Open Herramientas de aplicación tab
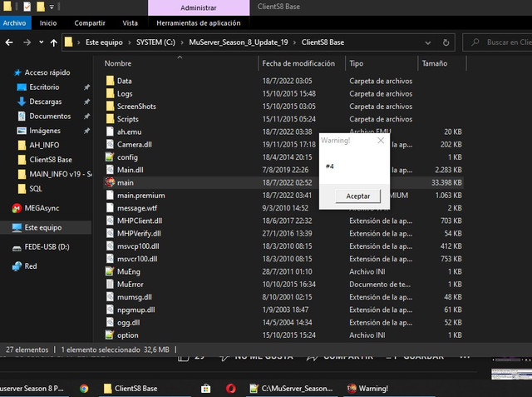The width and height of the screenshot is (532, 397). click(x=199, y=23)
